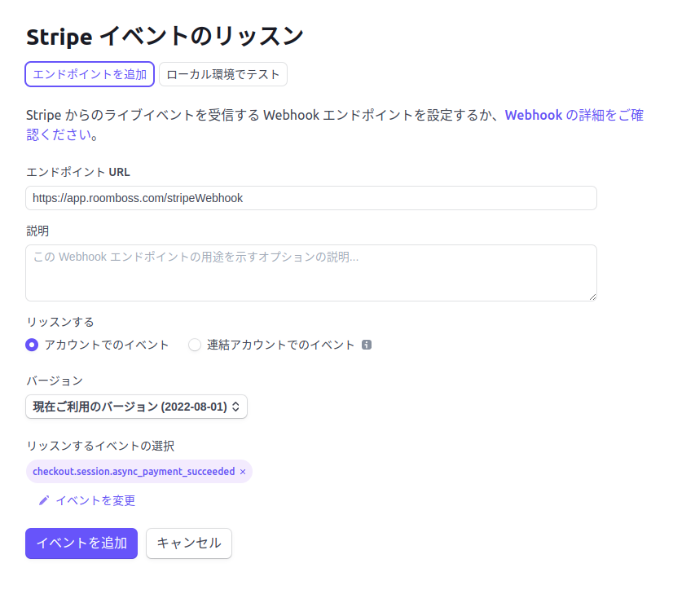Click the pencil icon next to イベントを変更
Viewport: 673px width, 616px height.
tap(44, 500)
